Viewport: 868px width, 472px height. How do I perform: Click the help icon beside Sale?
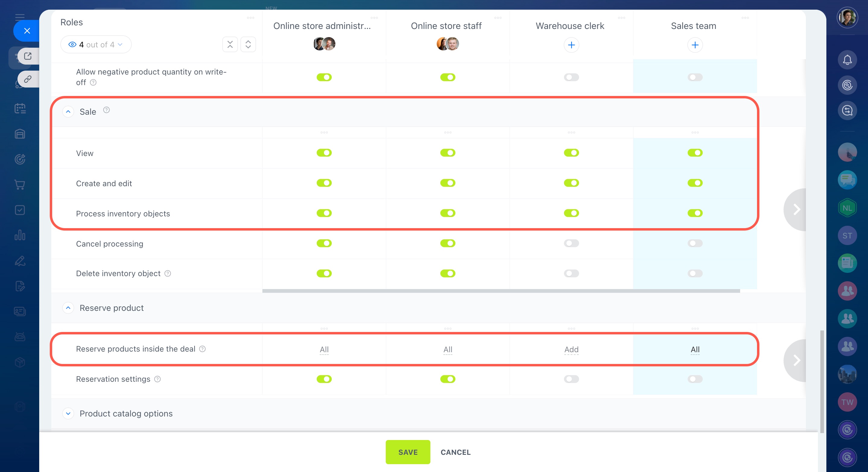pyautogui.click(x=106, y=110)
